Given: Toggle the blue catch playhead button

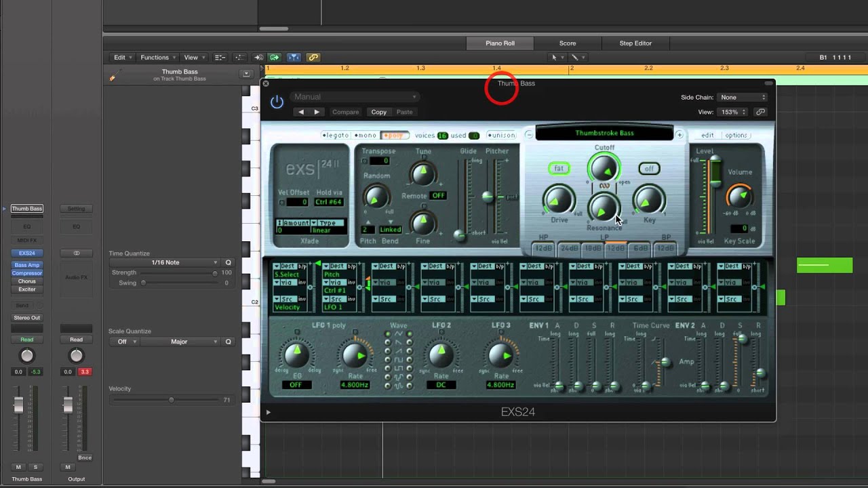Looking at the screenshot, I should [294, 58].
